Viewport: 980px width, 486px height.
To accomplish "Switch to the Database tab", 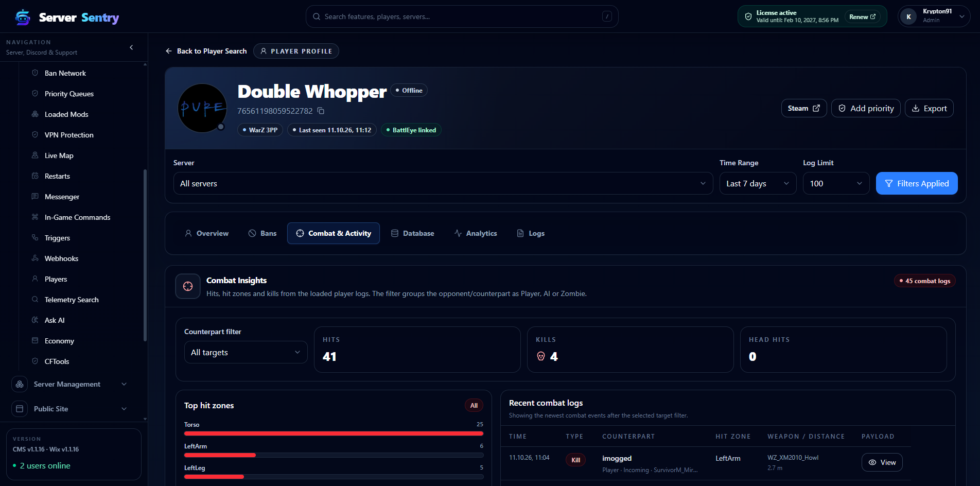I will coord(412,233).
